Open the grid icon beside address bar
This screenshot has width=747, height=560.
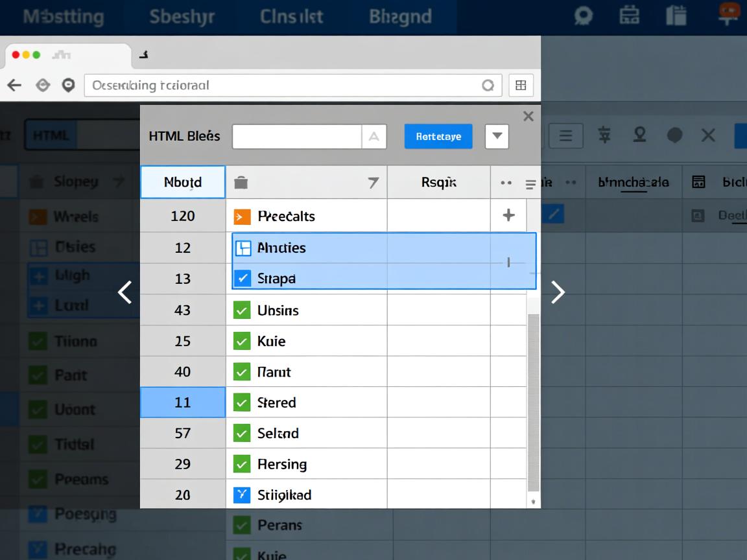pyautogui.click(x=520, y=85)
